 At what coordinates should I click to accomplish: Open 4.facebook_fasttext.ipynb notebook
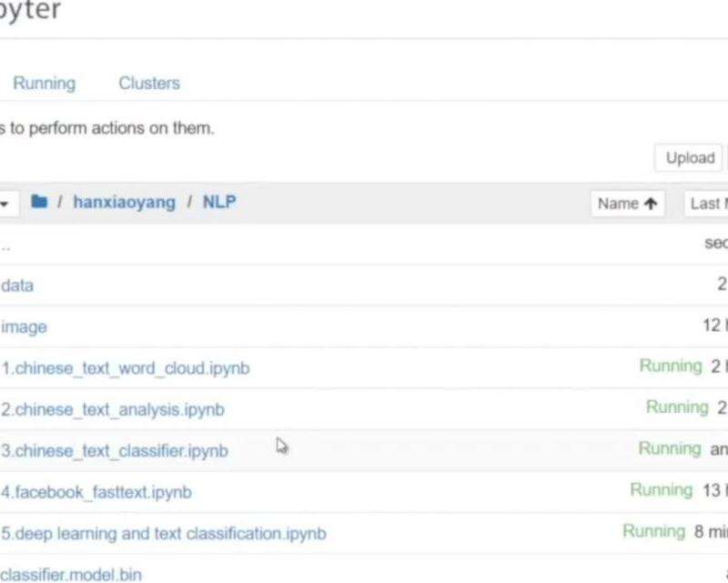point(96,492)
